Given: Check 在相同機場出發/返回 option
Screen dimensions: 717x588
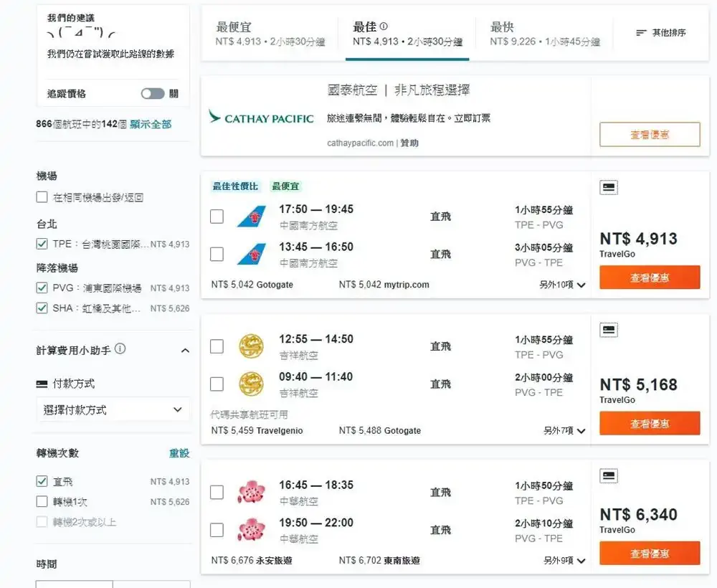Looking at the screenshot, I should 42,197.
